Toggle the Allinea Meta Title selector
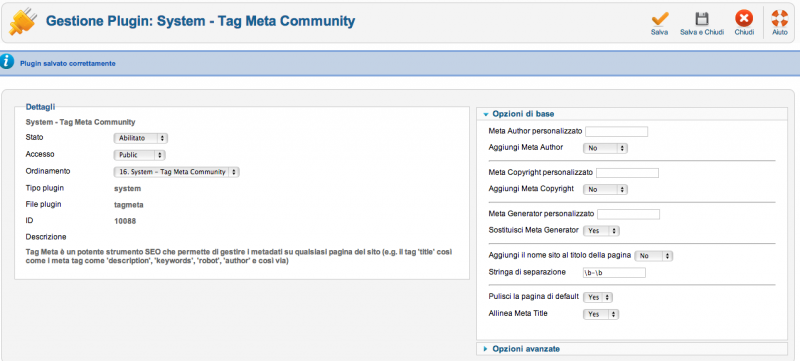Image resolution: width=800 pixels, height=361 pixels. [x=601, y=315]
